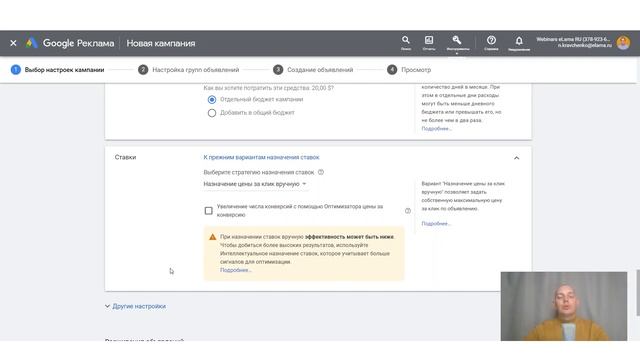Click the warning triangle icon in the yellow notice
The height and width of the screenshot is (360, 640).
(213, 237)
